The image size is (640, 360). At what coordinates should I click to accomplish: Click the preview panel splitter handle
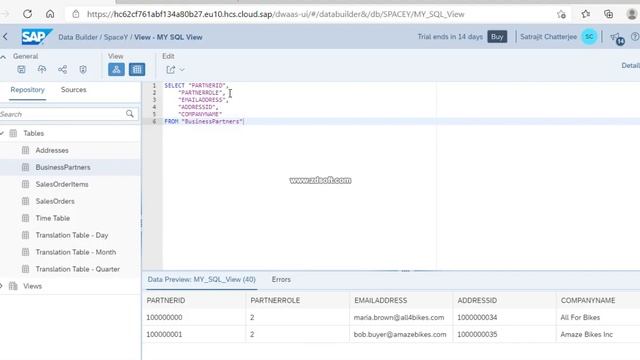point(405,271)
